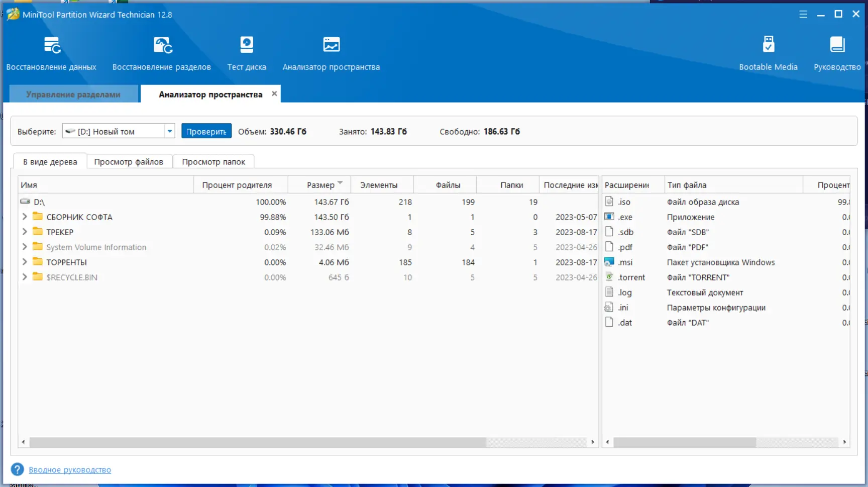Open the hamburger menu in title bar
Viewport: 868px width, 487px height.
click(803, 14)
